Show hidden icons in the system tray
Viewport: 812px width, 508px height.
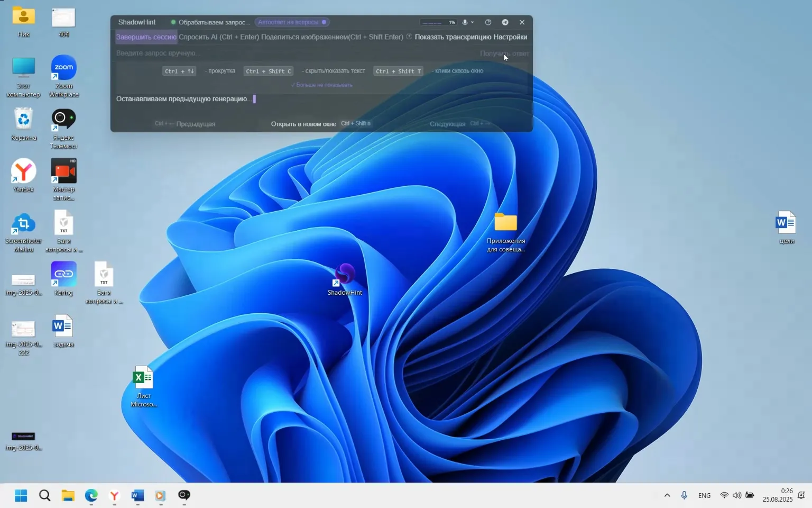point(667,495)
